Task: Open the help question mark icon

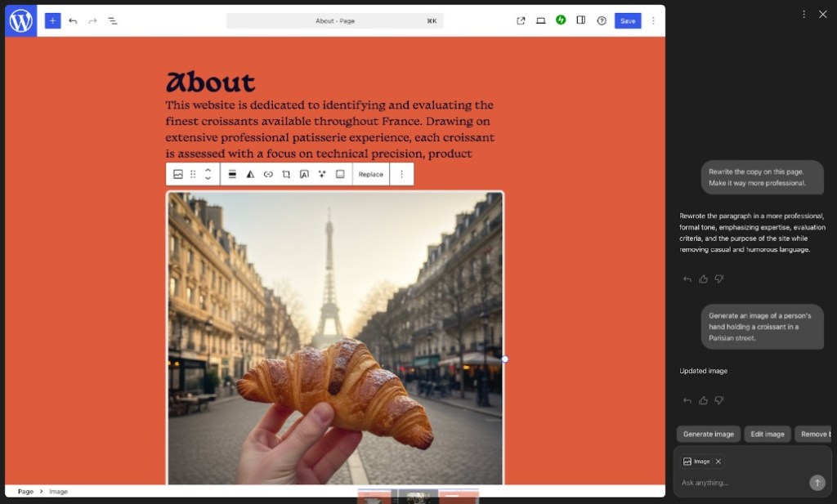Action: tap(602, 20)
